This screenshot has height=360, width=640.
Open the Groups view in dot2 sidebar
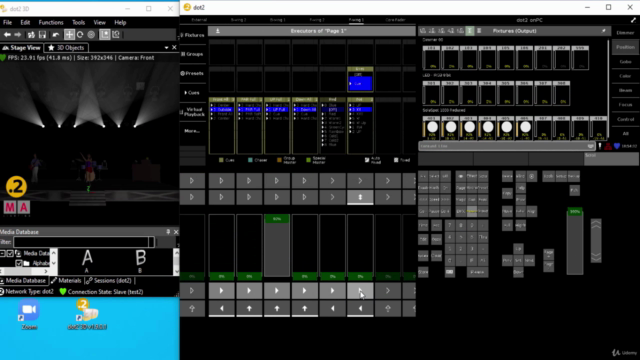pos(193,54)
